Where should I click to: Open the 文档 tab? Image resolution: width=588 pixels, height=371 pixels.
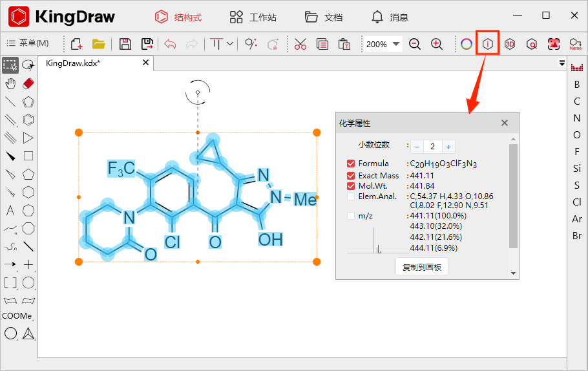click(x=324, y=17)
